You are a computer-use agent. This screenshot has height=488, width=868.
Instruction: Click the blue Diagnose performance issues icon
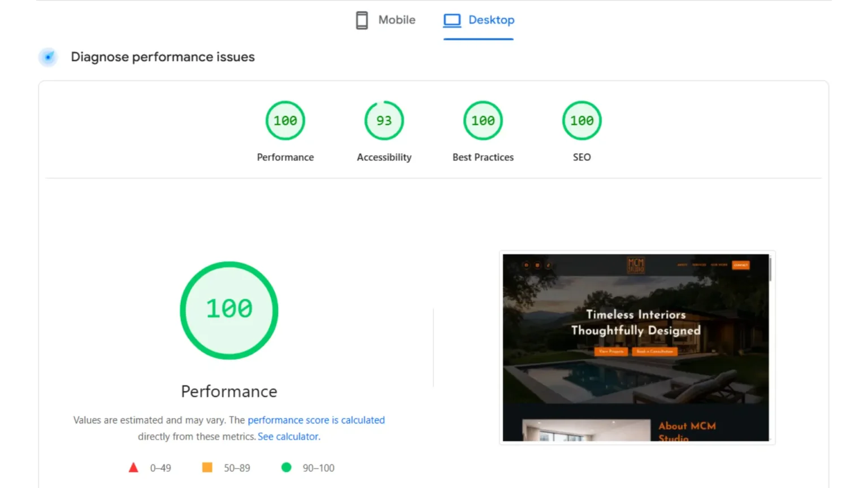click(x=49, y=57)
